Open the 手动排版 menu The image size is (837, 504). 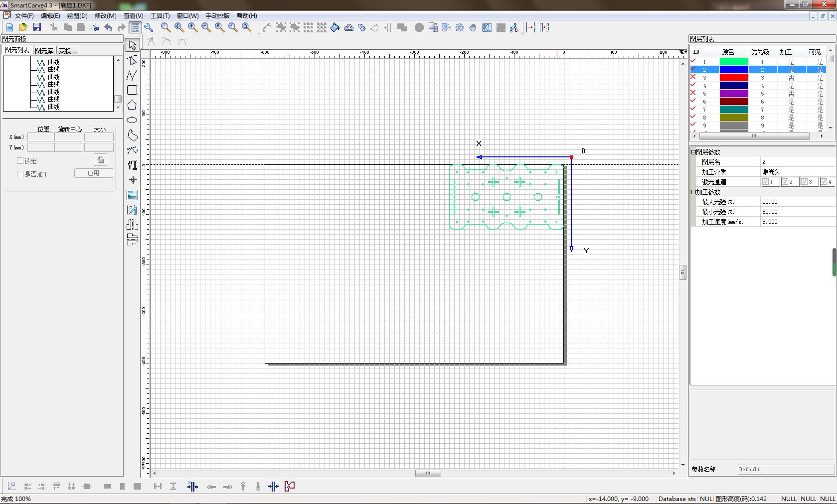tap(218, 16)
